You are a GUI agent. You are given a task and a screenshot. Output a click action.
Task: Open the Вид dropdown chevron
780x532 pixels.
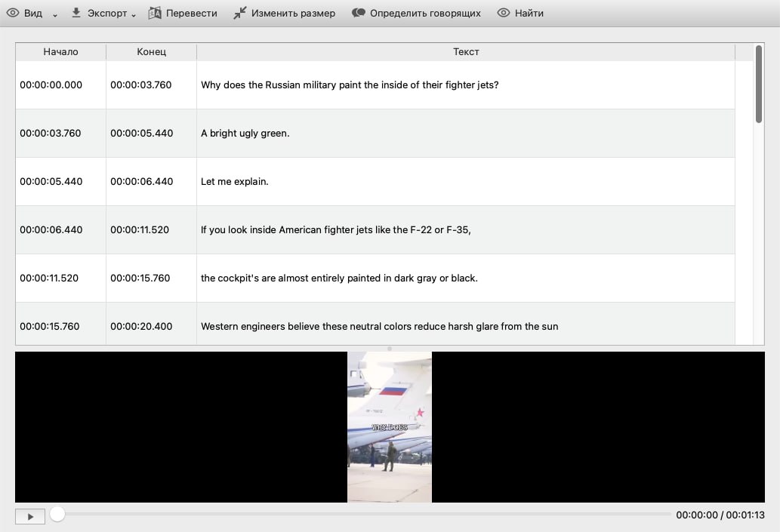pos(54,15)
